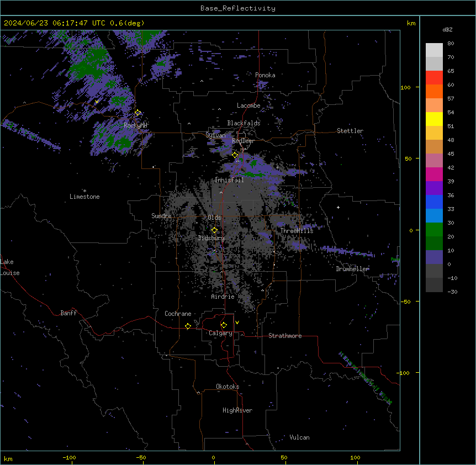This screenshot has width=476, height=465.
Task: Click the 0.6(deg) elevation label
Action: (x=127, y=23)
